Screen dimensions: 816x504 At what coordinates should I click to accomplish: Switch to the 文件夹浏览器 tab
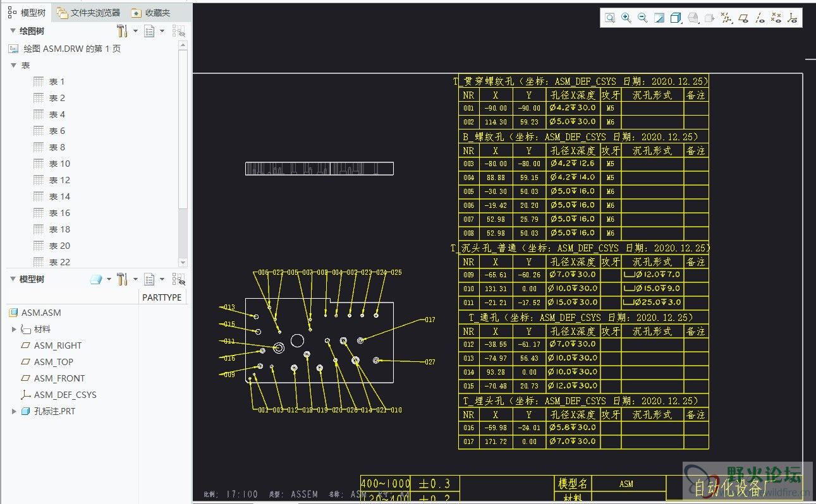[88, 13]
